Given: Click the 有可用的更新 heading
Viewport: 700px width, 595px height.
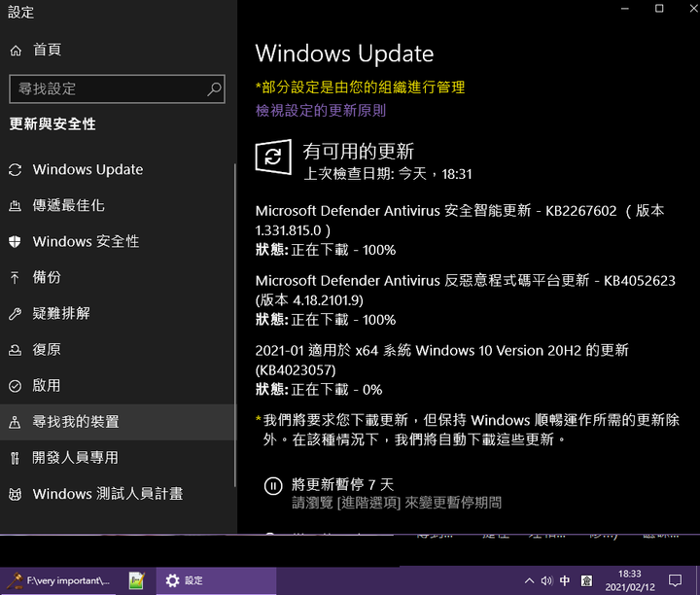Looking at the screenshot, I should click(359, 152).
